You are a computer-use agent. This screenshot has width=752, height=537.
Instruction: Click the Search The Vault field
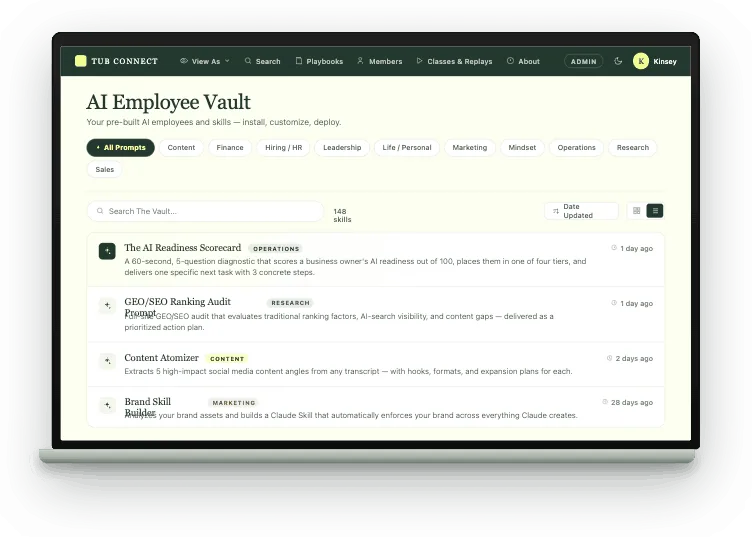(x=205, y=211)
